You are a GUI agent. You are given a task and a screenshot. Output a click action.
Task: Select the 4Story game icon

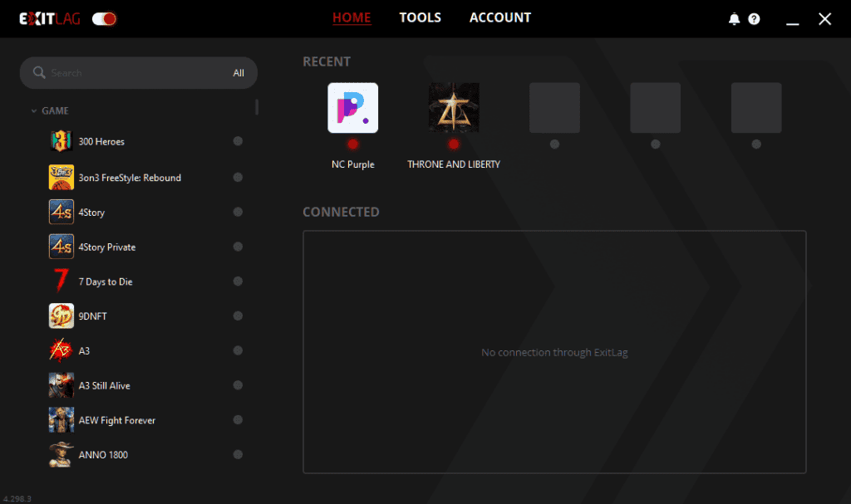(x=61, y=212)
